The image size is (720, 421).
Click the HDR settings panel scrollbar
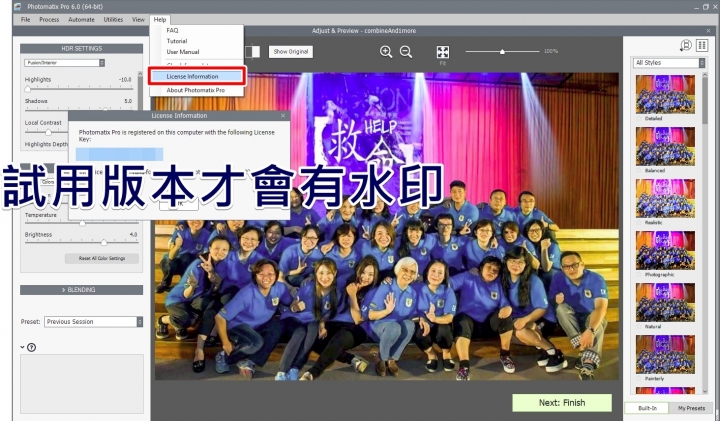coord(141,92)
